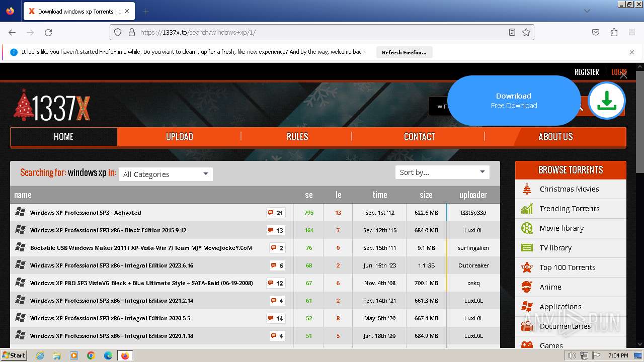Screen dimensions: 644x362
Task: Open the RULES menu item
Action: (x=297, y=137)
